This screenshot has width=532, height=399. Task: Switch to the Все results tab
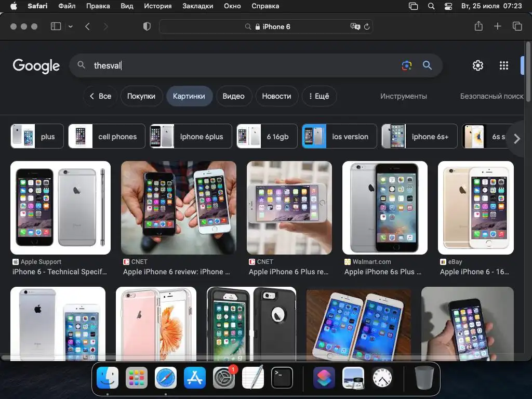100,96
